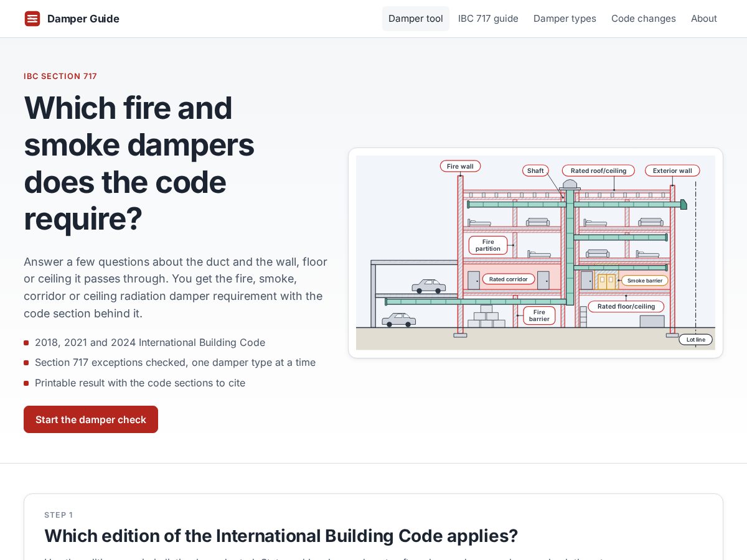The width and height of the screenshot is (747, 560).
Task: Click the Rated corridor label
Action: pos(509,279)
